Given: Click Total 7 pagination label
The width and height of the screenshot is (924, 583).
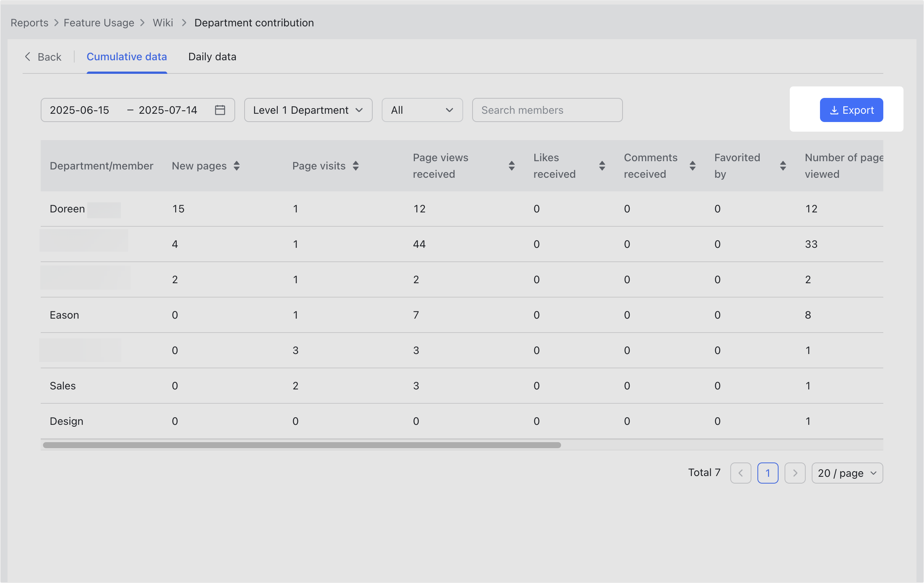Looking at the screenshot, I should point(704,473).
